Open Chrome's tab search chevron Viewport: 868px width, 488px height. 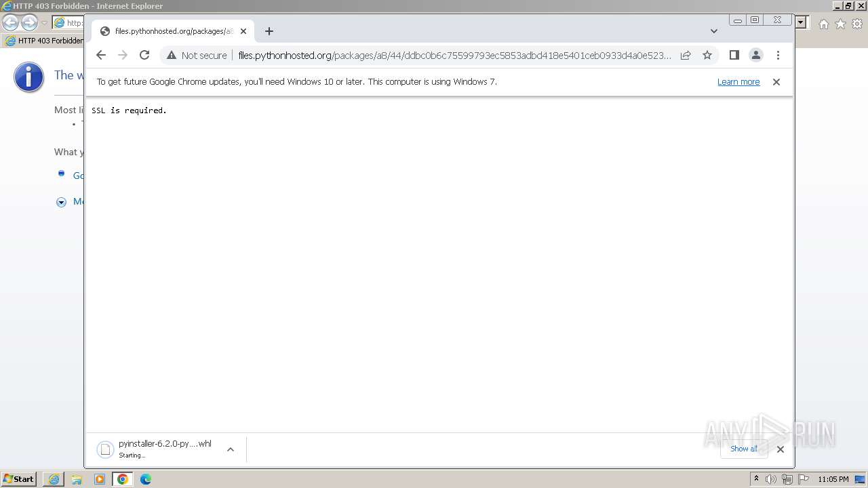(714, 31)
